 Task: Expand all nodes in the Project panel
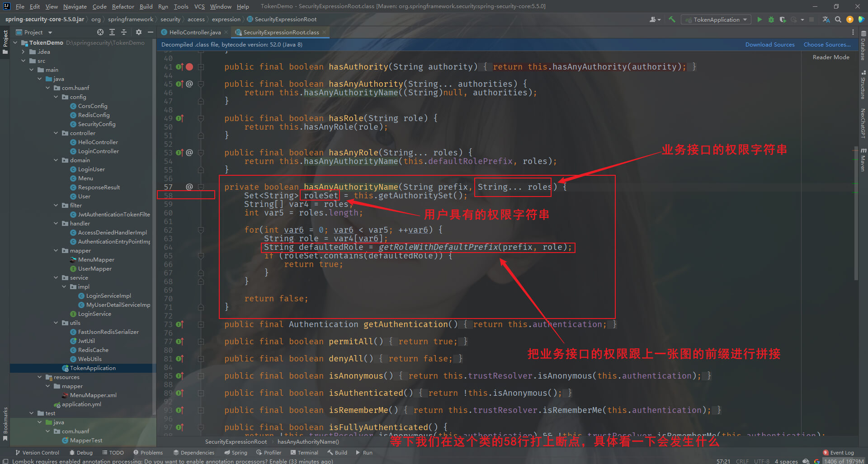[x=112, y=32]
